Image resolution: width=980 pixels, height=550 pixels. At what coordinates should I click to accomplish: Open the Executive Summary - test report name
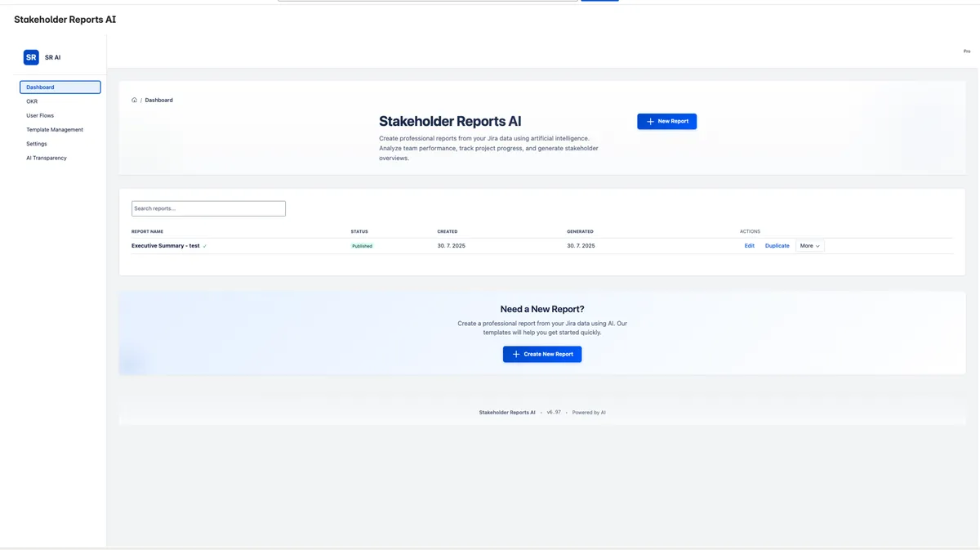coord(166,246)
